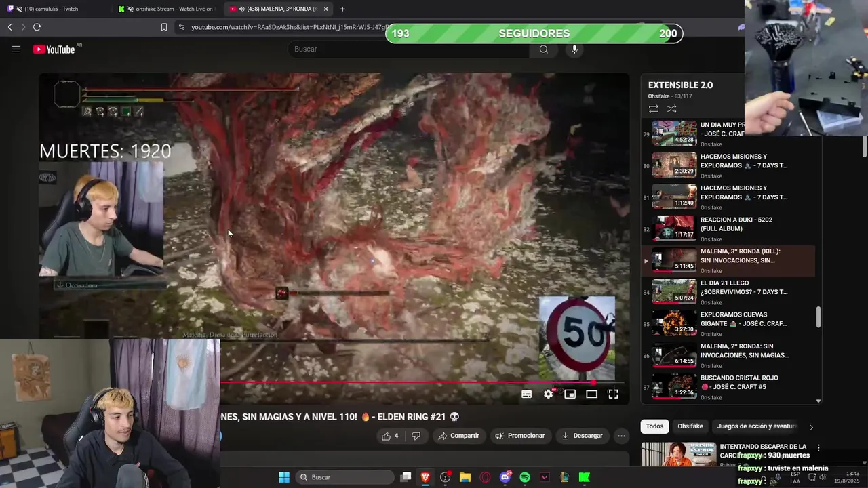Bookmark this page with the bookmark icon
Screen dimensions: 868x488
[x=164, y=27]
